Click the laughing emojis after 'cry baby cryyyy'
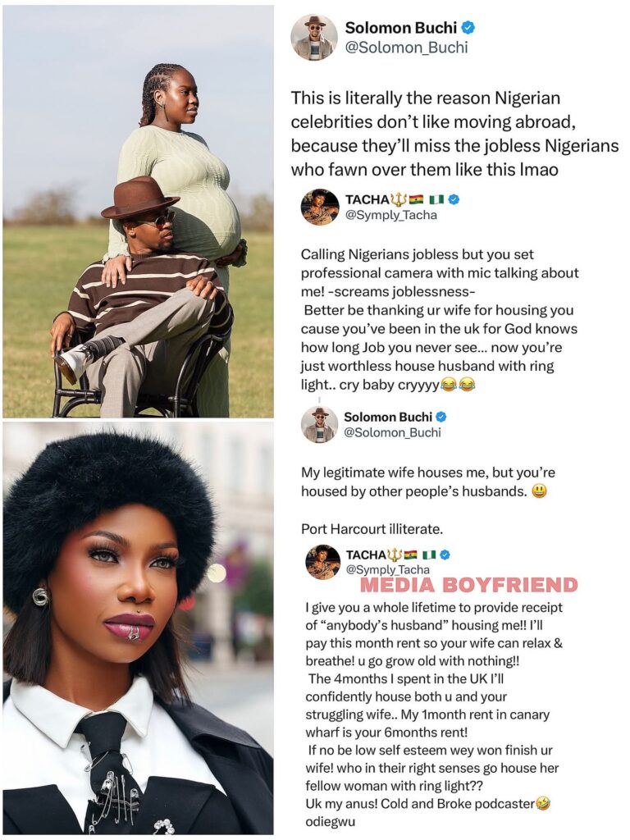Screen dimensions: 630x840 458,384
